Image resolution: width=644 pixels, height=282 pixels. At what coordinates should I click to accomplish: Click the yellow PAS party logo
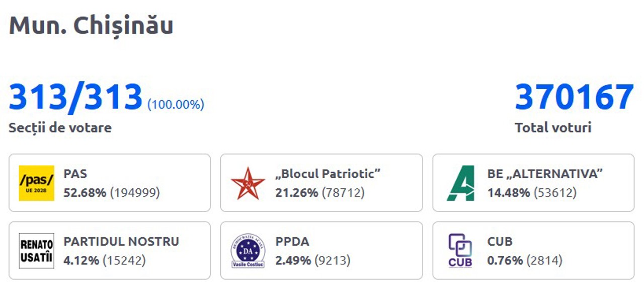36,183
